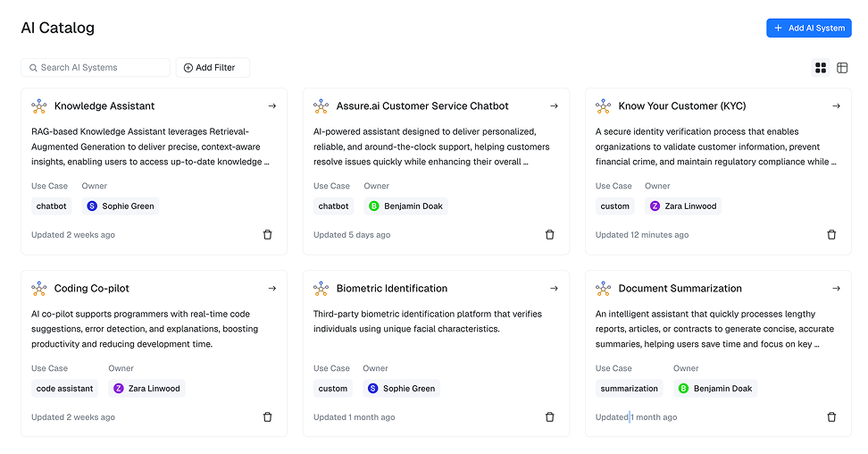Viewport: 868px width, 454px height.
Task: Switch to table list view
Action: [842, 68]
